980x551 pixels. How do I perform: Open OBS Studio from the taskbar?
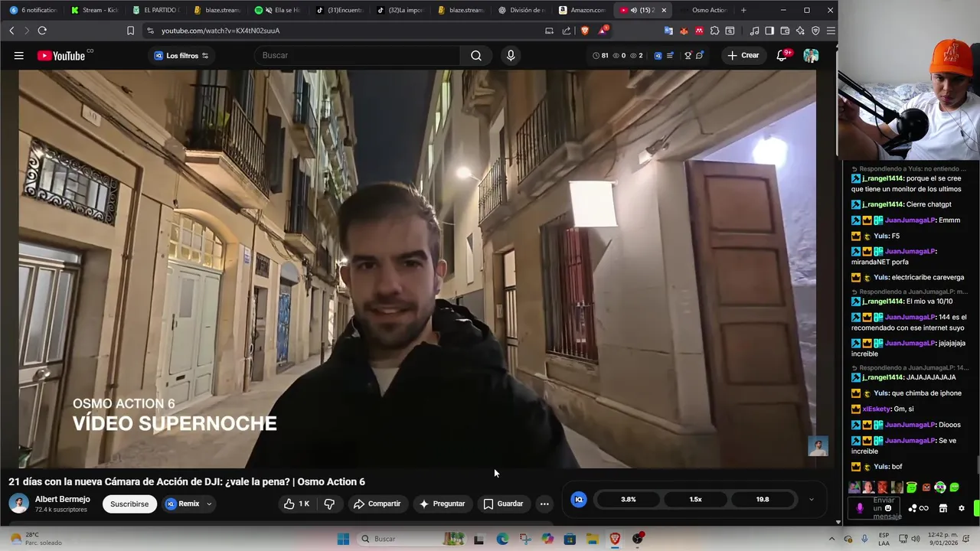coord(637,539)
